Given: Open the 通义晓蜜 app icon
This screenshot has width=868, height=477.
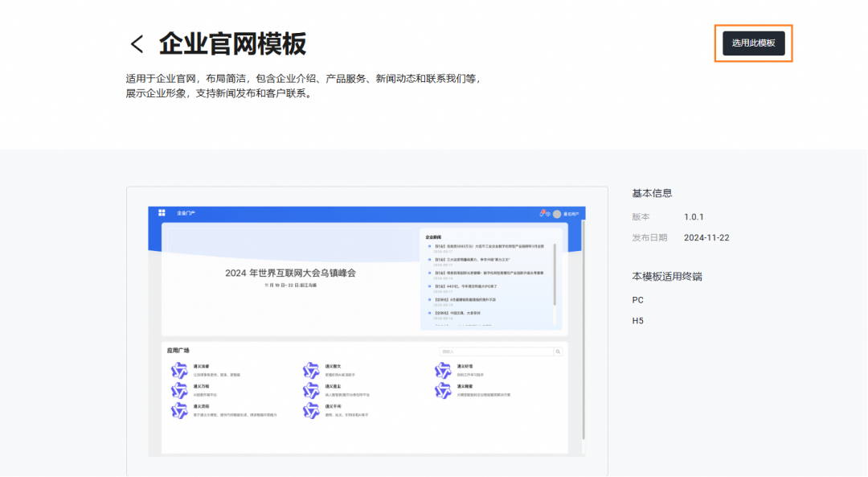Looking at the screenshot, I should pos(443,391).
